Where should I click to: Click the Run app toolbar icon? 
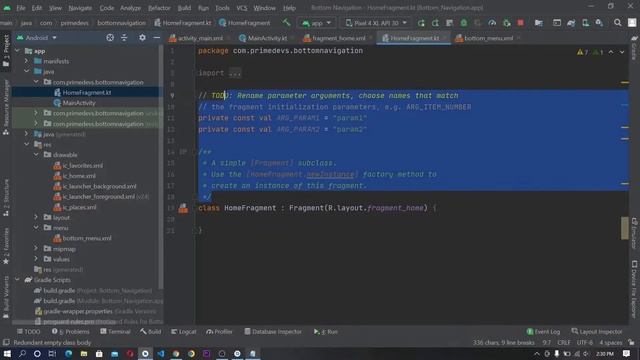[421, 23]
